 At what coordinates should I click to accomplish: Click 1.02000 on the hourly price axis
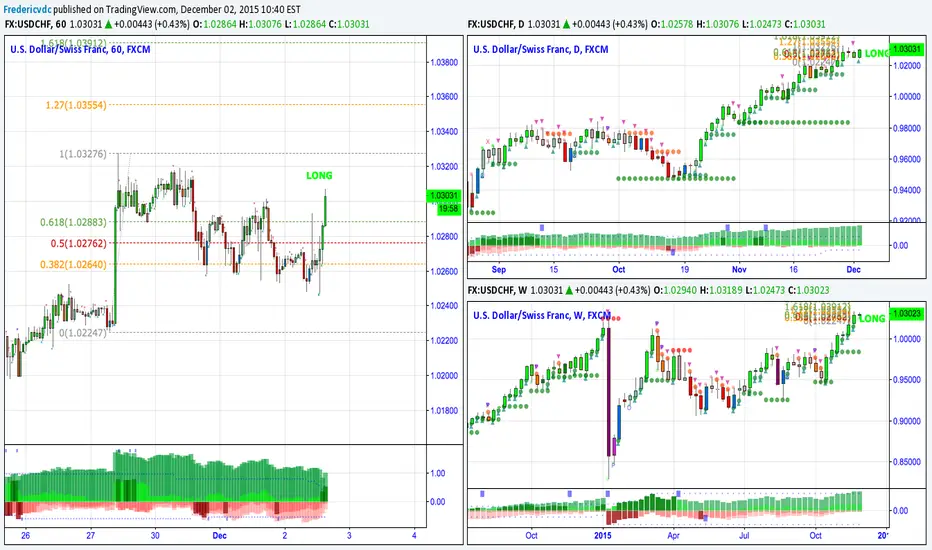(x=444, y=376)
